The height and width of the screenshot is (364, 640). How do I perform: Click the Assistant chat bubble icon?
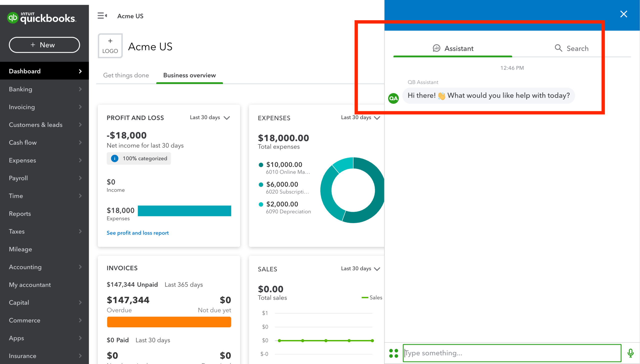(436, 48)
